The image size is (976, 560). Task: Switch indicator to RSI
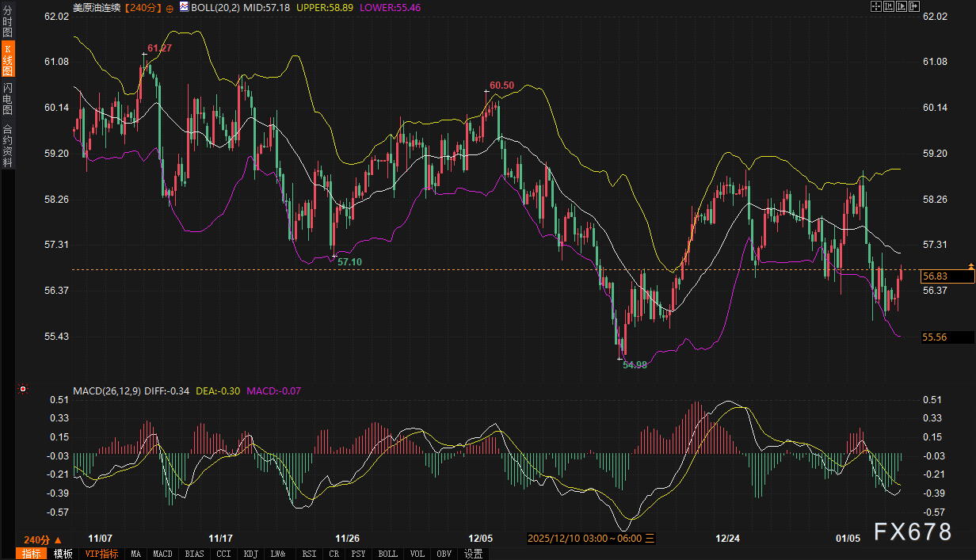(308, 554)
